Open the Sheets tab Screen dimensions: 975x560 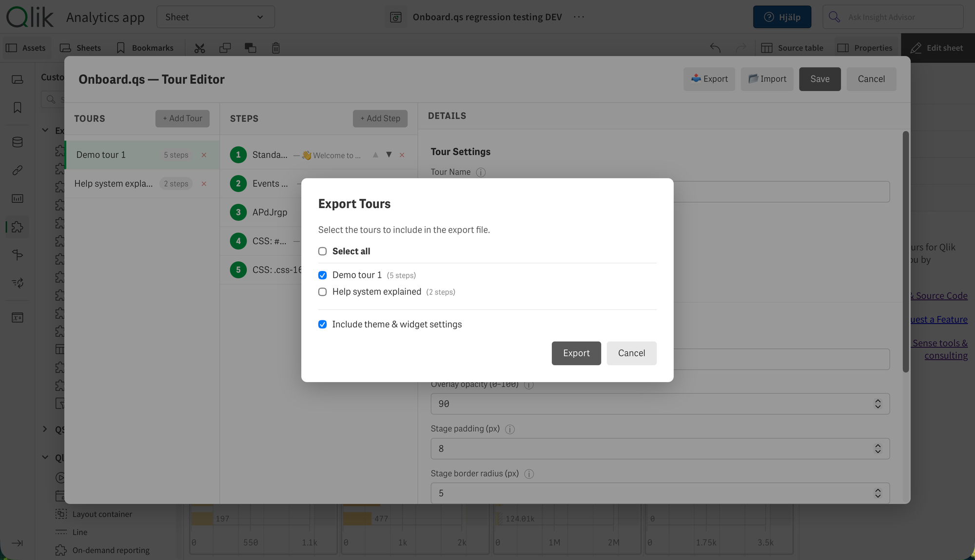[x=81, y=48]
